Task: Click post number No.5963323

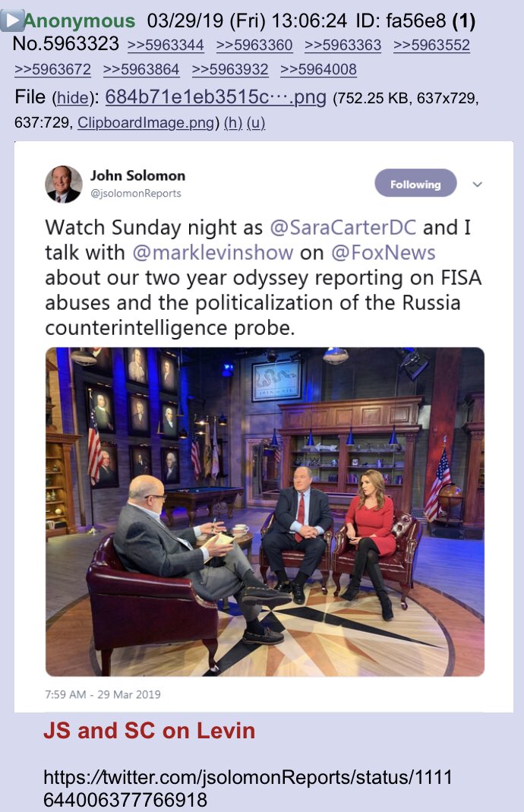Action: [x=66, y=44]
